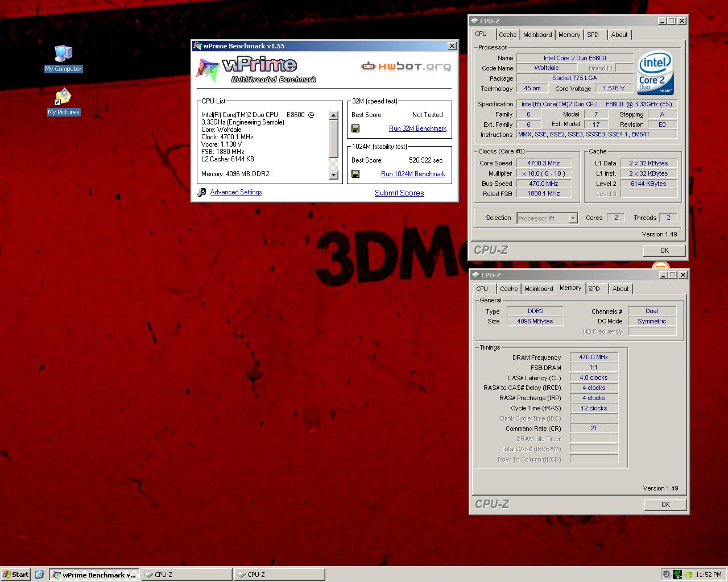Screen dimensions: 728x582
Task: Run the 1024M Benchmark link
Action: point(413,174)
